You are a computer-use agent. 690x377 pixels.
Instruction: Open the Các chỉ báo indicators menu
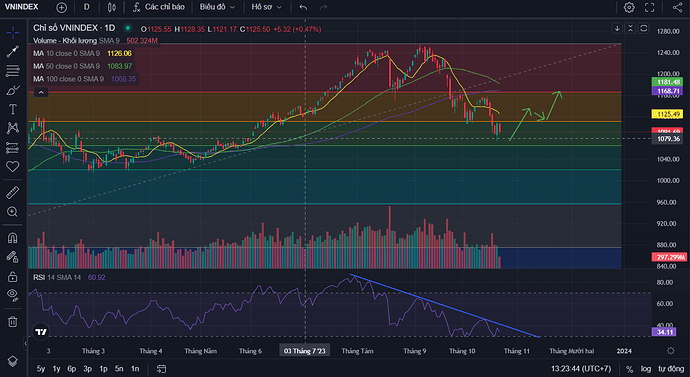[158, 7]
